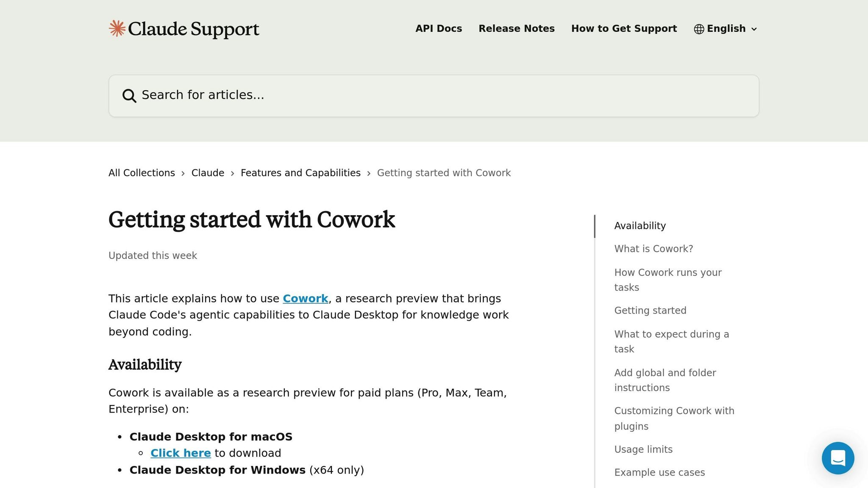This screenshot has width=868, height=488.
Task: Click the 'Click here' download link
Action: (x=181, y=453)
